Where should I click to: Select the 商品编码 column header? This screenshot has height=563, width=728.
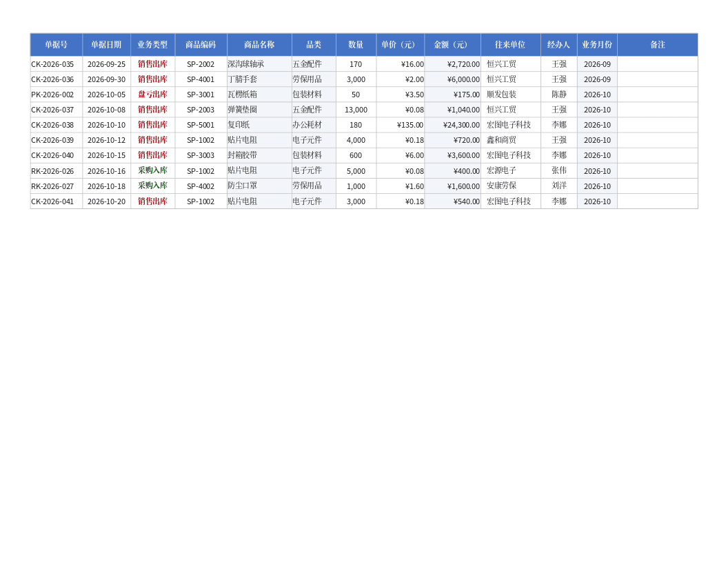[201, 45]
